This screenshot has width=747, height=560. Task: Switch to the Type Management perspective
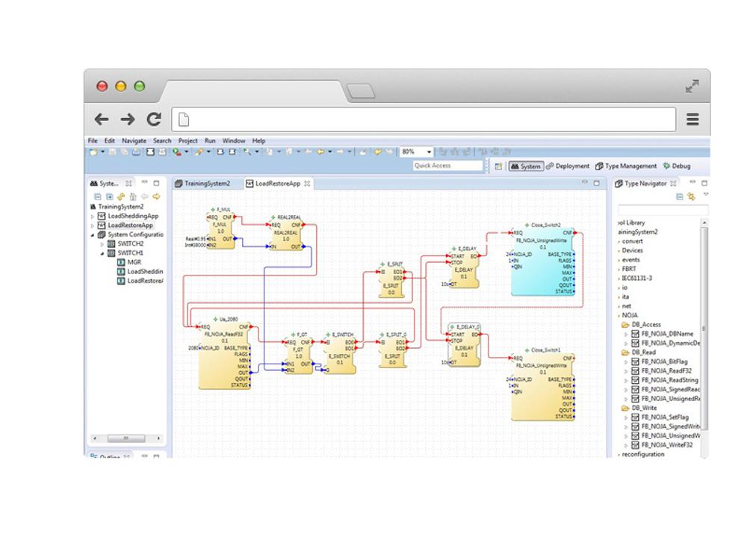(x=626, y=167)
